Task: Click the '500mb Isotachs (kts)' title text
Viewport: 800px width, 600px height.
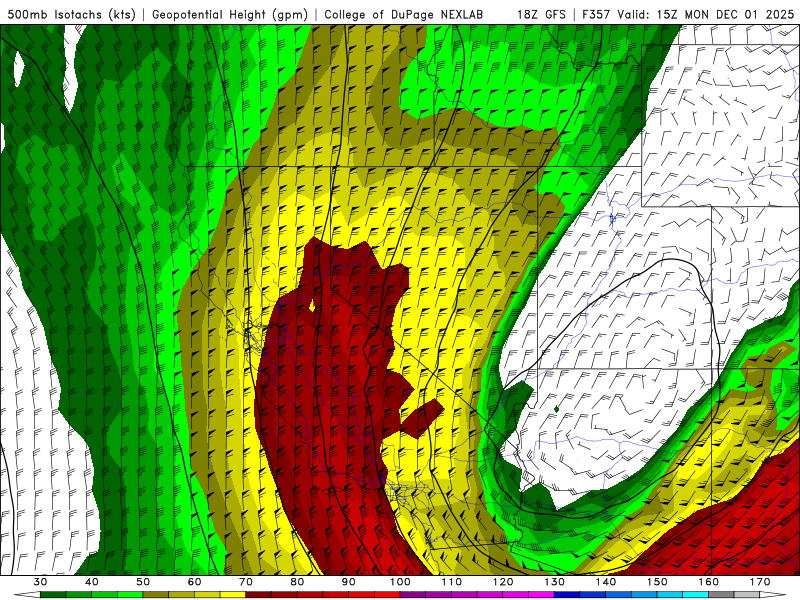Action: tap(71, 15)
